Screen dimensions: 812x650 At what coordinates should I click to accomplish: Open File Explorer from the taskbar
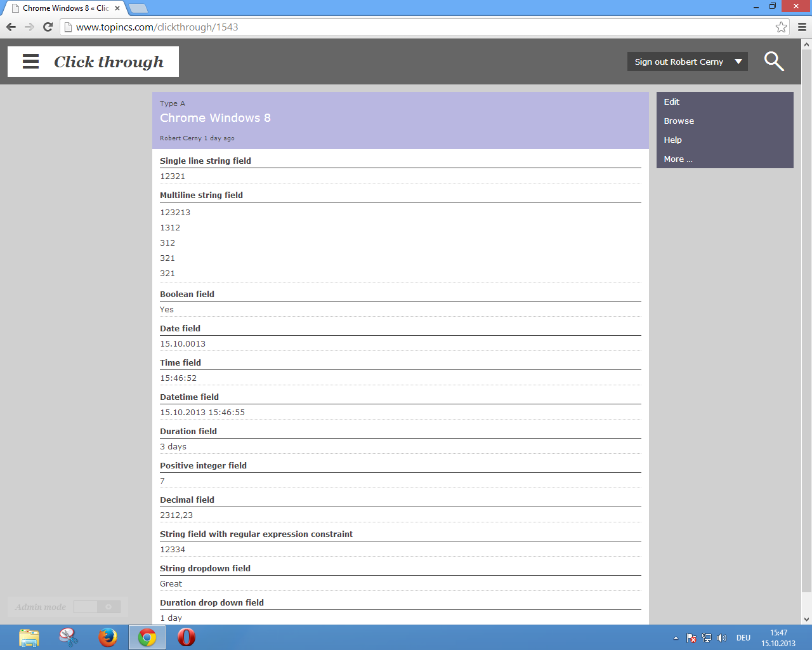[29, 637]
